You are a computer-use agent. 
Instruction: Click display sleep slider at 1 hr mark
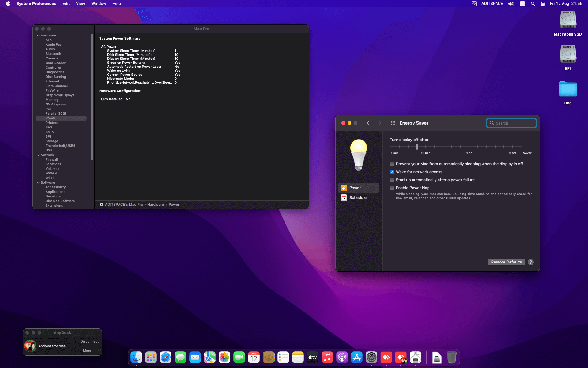click(469, 147)
